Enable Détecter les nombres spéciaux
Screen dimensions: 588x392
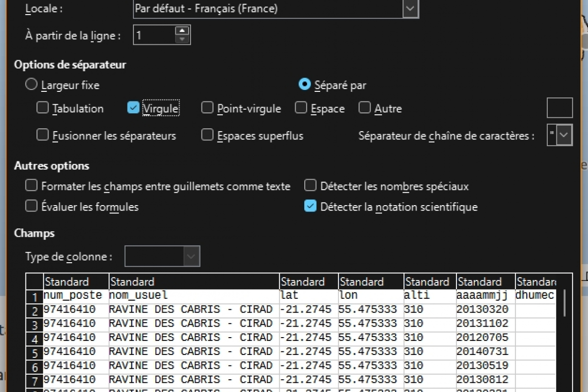[310, 185]
